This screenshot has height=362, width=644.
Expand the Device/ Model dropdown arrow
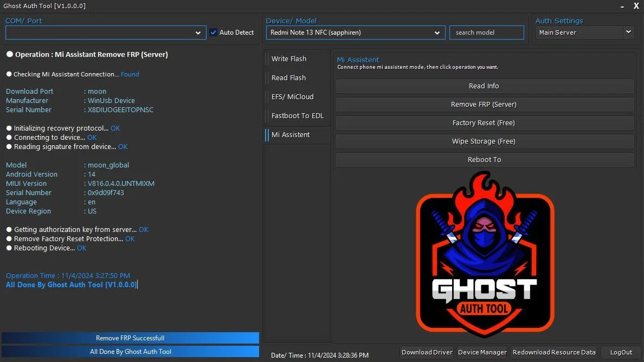point(437,33)
